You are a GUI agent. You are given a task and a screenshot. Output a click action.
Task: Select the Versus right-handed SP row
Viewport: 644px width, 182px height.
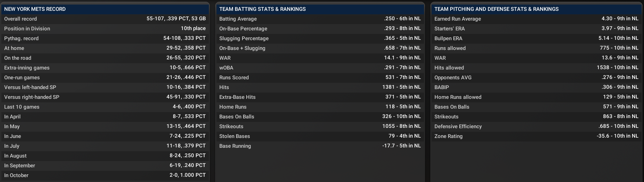(105, 97)
